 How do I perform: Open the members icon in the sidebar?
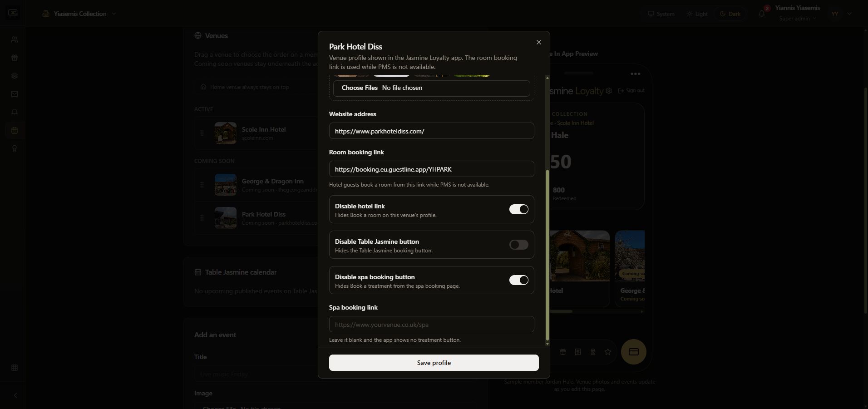(15, 39)
